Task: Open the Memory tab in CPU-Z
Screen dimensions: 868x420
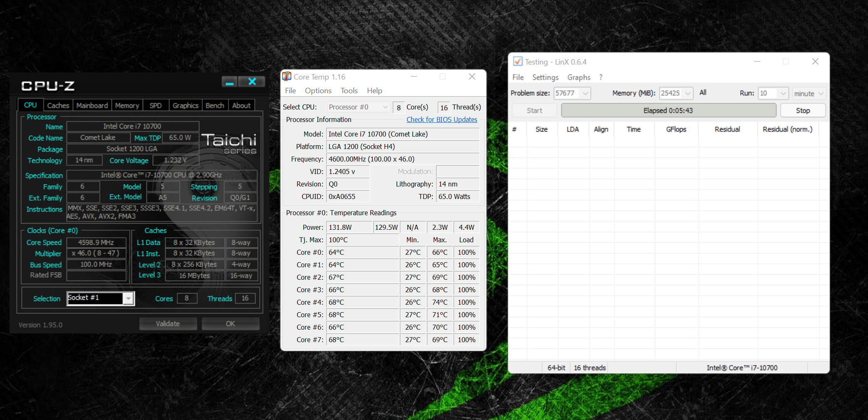Action: pyautogui.click(x=127, y=106)
